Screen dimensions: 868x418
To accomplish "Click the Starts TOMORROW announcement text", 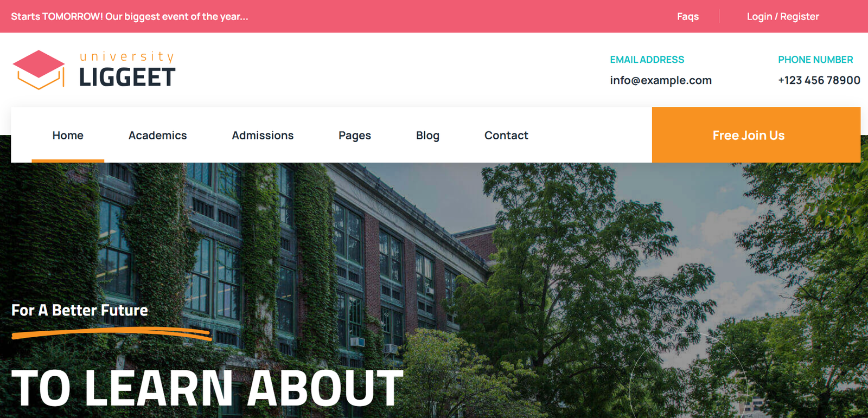I will point(130,16).
